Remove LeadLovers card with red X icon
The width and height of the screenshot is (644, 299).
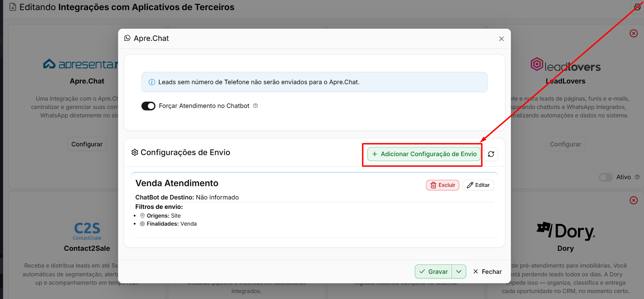634,33
